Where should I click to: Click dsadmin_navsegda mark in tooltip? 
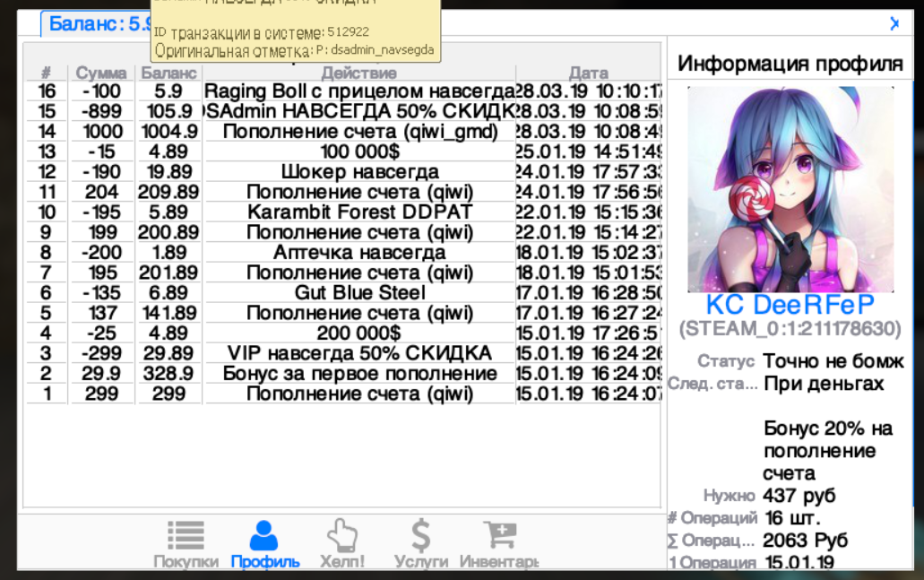pyautogui.click(x=382, y=51)
